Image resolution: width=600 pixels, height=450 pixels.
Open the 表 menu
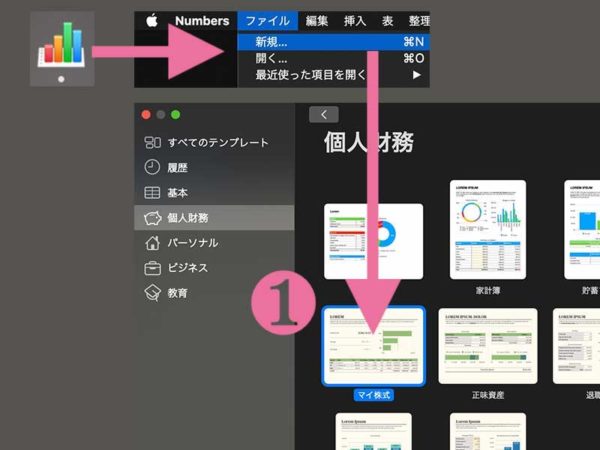click(387, 21)
